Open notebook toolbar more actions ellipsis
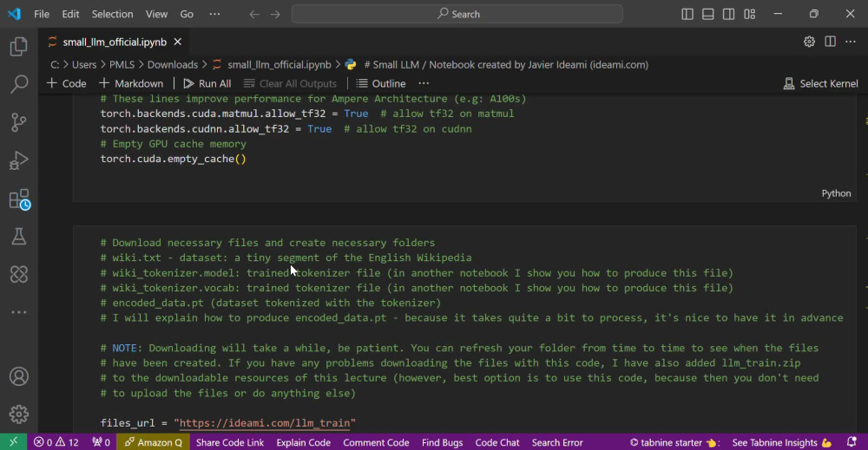Screen dimensions: 868x450 tap(424, 83)
